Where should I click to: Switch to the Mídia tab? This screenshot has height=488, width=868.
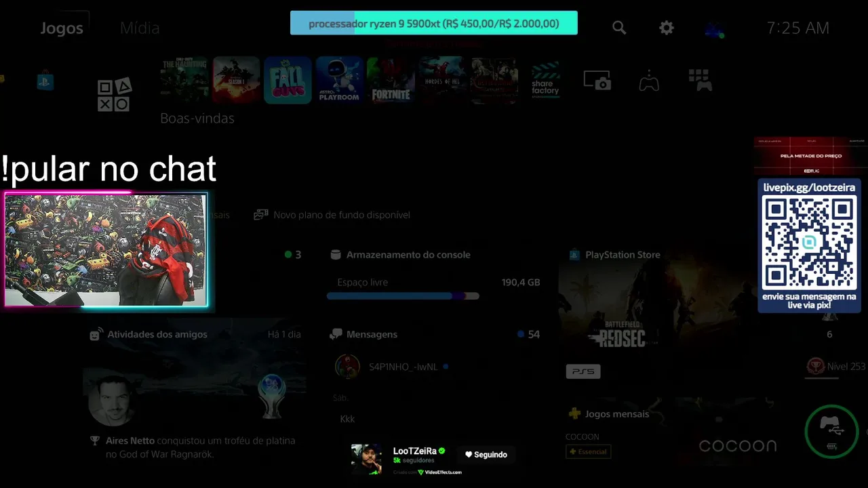[x=140, y=28]
